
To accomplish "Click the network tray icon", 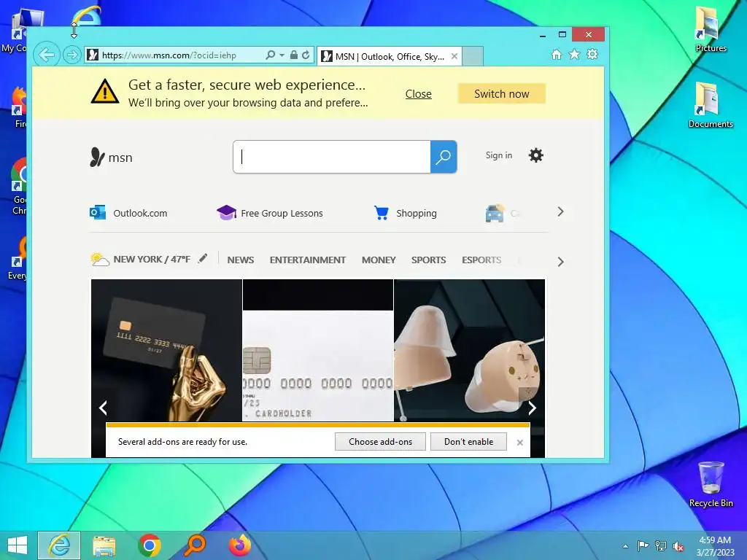I will click(x=661, y=546).
